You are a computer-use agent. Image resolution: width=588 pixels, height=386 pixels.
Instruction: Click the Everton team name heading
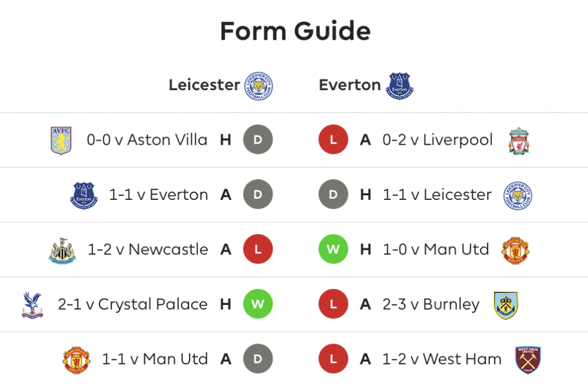click(350, 85)
